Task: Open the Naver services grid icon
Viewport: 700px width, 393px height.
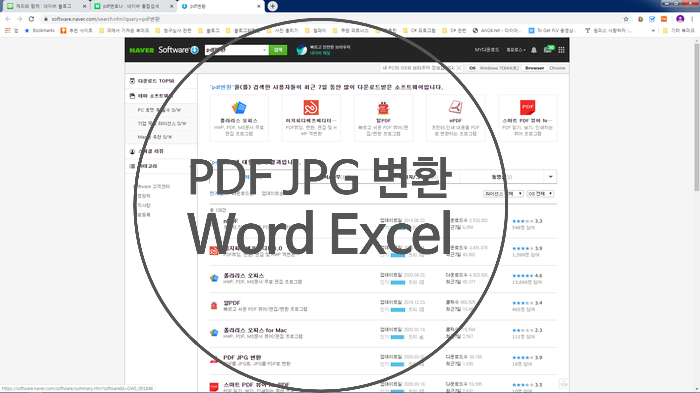Action: click(561, 50)
